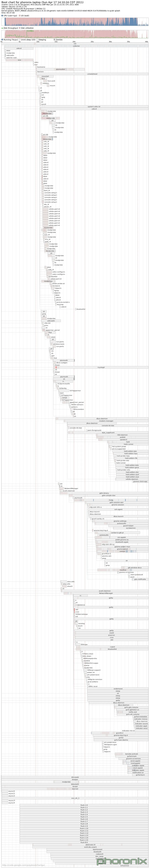
Task: Select the 'flush-1:0' kernel thread bar
Action: pos(84,805)
